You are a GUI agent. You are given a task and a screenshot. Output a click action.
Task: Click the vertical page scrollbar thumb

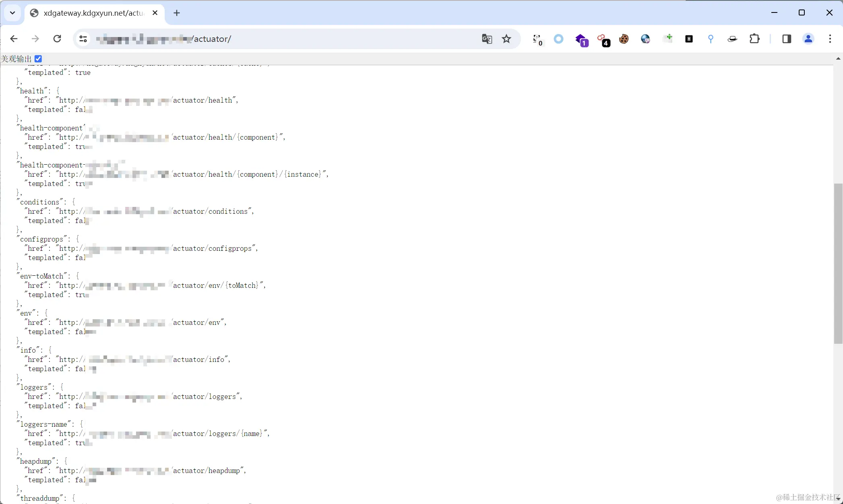point(838,263)
